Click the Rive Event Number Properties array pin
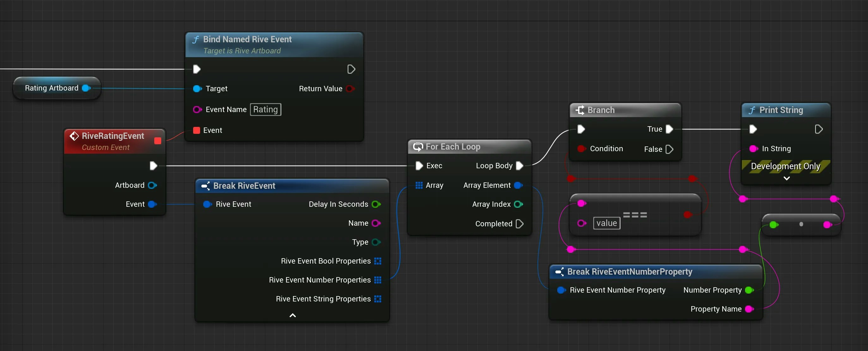Viewport: 868px width, 351px height. (x=377, y=280)
